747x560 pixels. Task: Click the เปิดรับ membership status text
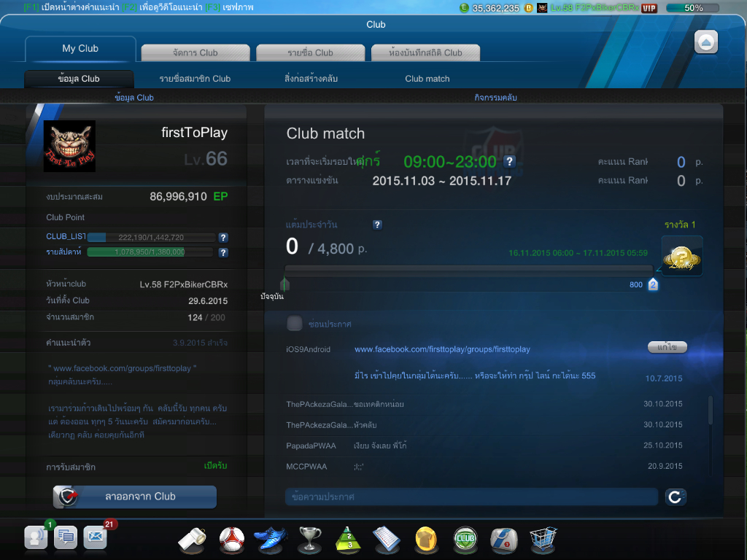point(215,466)
